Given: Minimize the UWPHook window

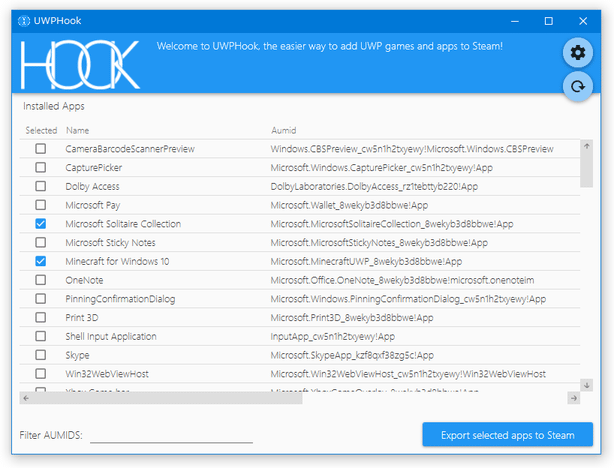Looking at the screenshot, I should tap(515, 21).
